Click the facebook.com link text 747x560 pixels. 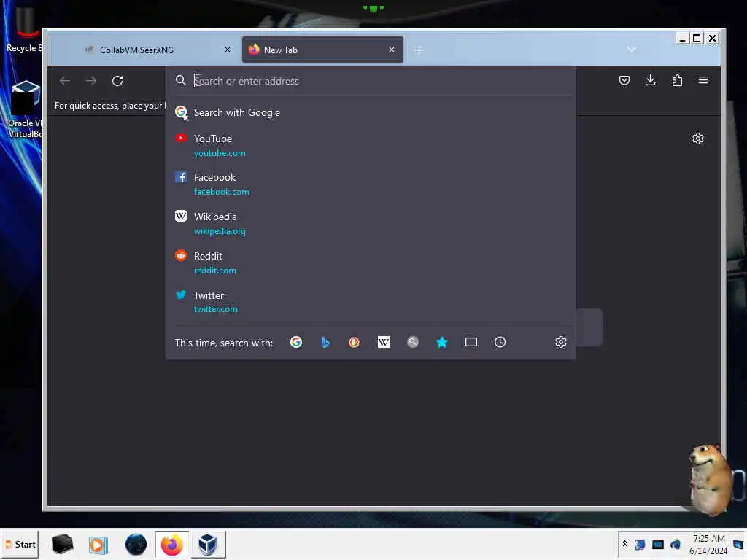click(222, 192)
